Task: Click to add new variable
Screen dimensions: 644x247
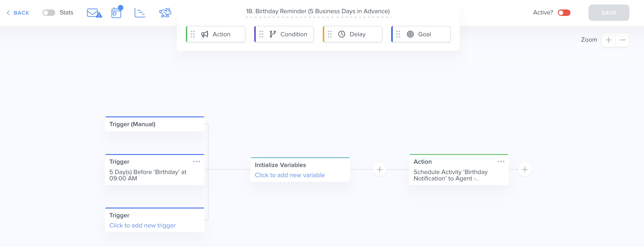Action: [x=289, y=175]
